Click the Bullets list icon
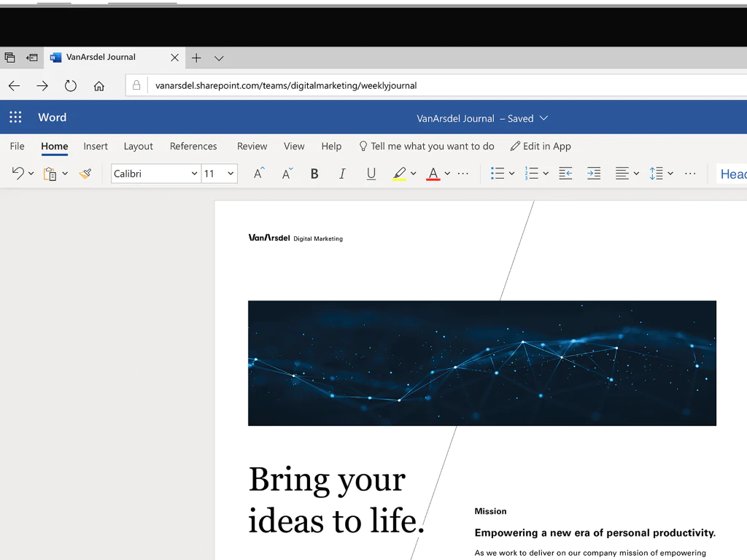Viewport: 747px width, 560px height. [x=498, y=174]
